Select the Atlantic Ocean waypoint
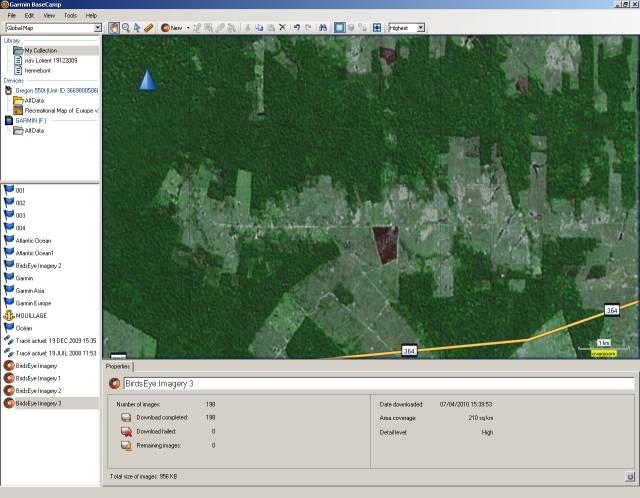This screenshot has width=640, height=498. 33,241
